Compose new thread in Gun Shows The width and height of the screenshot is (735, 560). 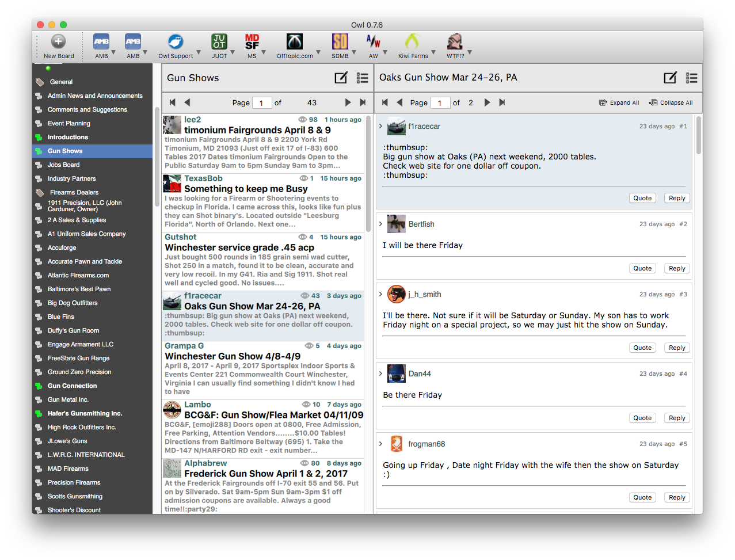pyautogui.click(x=341, y=78)
